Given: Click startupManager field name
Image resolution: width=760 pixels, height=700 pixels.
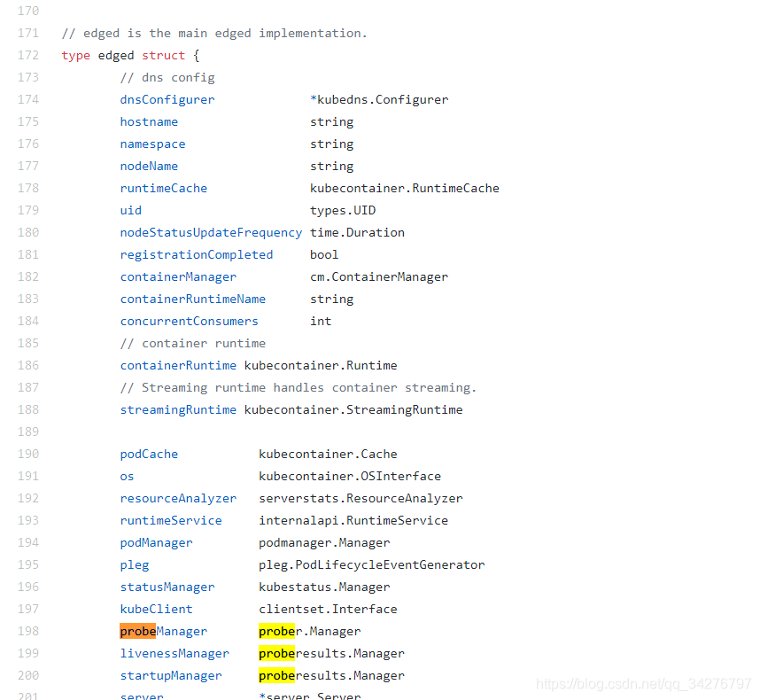Looking at the screenshot, I should [171, 676].
